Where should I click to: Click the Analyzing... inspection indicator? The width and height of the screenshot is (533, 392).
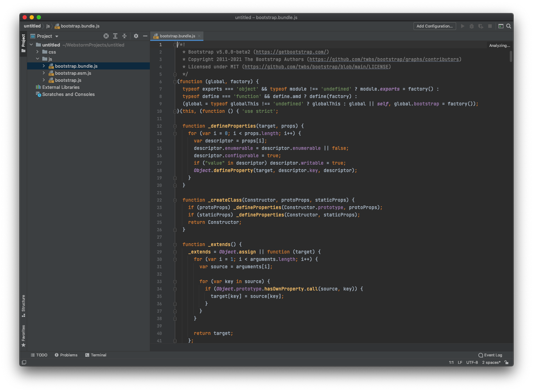point(500,45)
